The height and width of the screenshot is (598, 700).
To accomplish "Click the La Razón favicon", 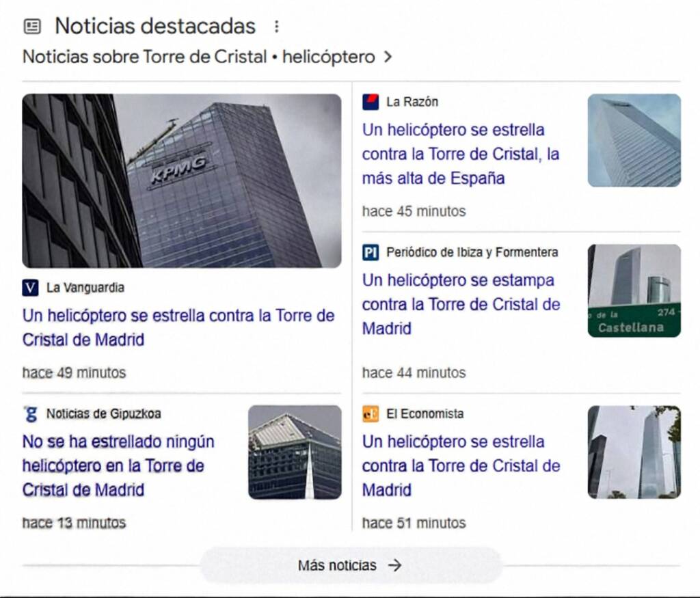I will coord(371,103).
